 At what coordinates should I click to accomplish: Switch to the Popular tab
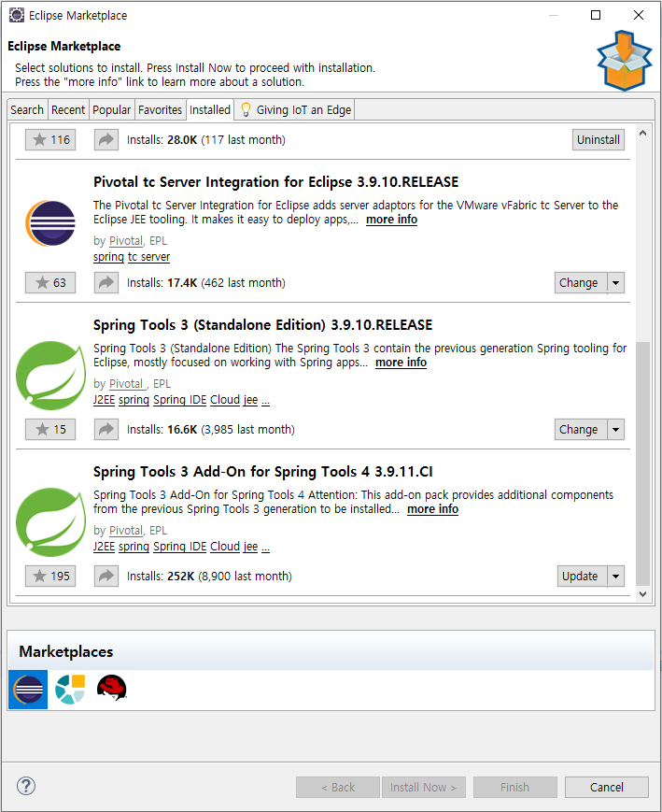point(112,109)
